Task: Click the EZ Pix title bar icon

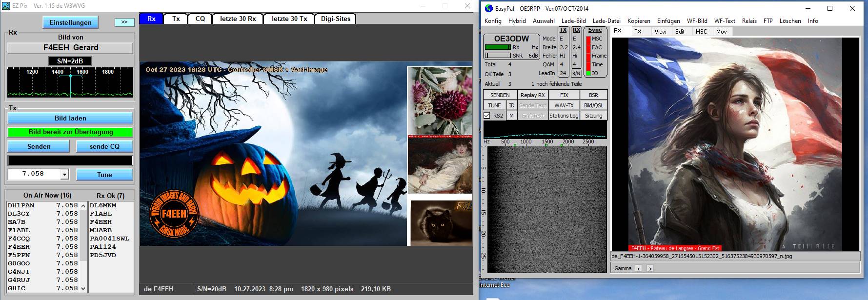Action: [x=6, y=6]
